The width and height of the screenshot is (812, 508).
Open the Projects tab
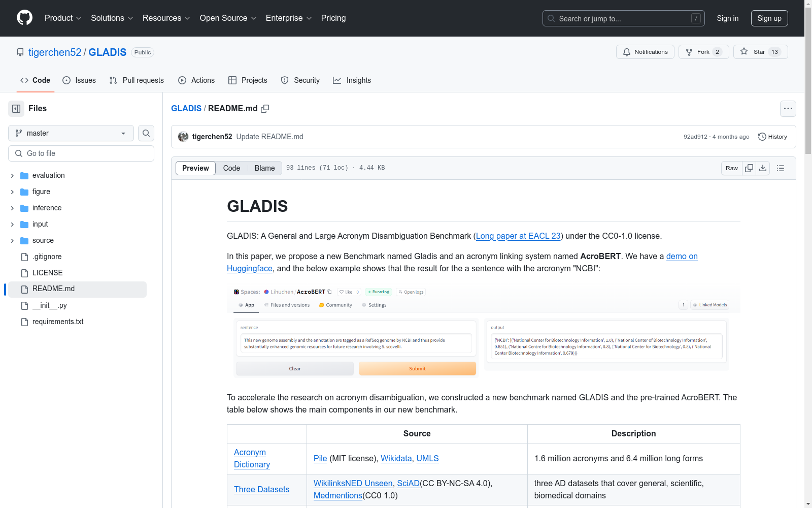pos(248,80)
